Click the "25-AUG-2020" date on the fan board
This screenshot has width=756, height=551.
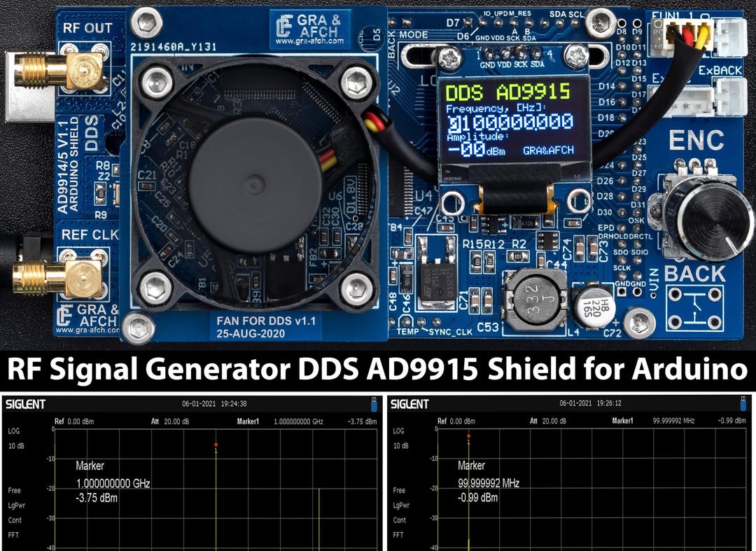[251, 333]
